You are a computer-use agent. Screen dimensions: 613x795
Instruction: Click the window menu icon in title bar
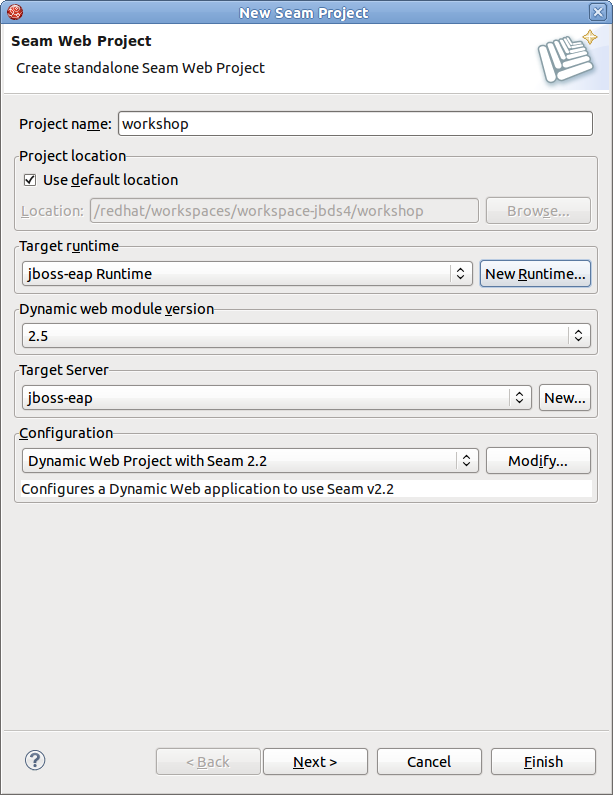click(x=13, y=13)
